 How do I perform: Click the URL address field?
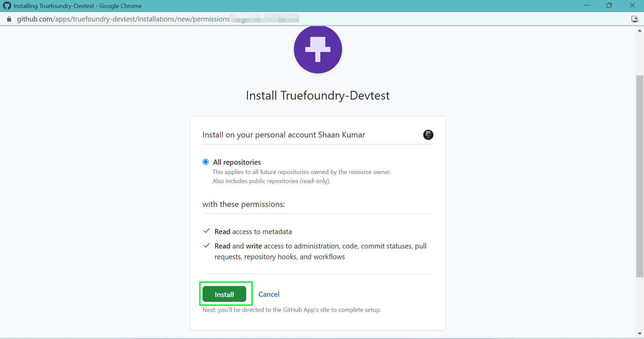coord(158,19)
